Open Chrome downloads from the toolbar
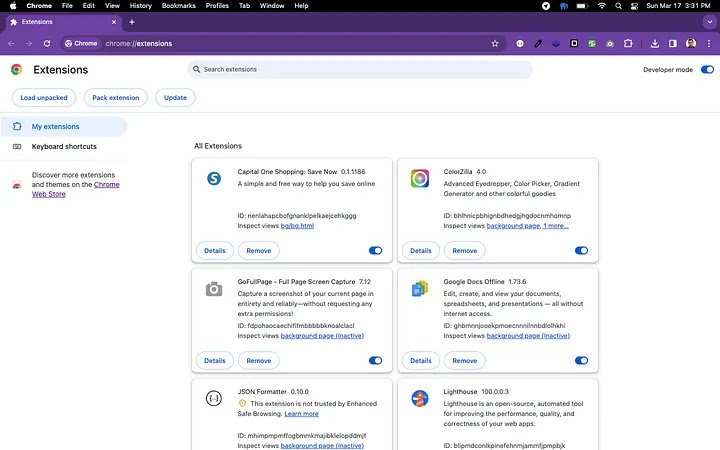Viewport: 720px width, 450px height. 655,44
